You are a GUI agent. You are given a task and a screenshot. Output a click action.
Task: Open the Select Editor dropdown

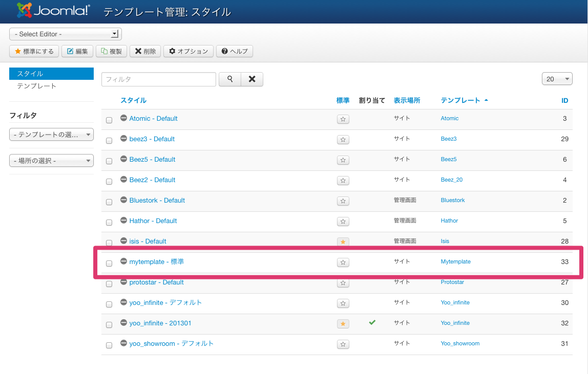click(65, 33)
